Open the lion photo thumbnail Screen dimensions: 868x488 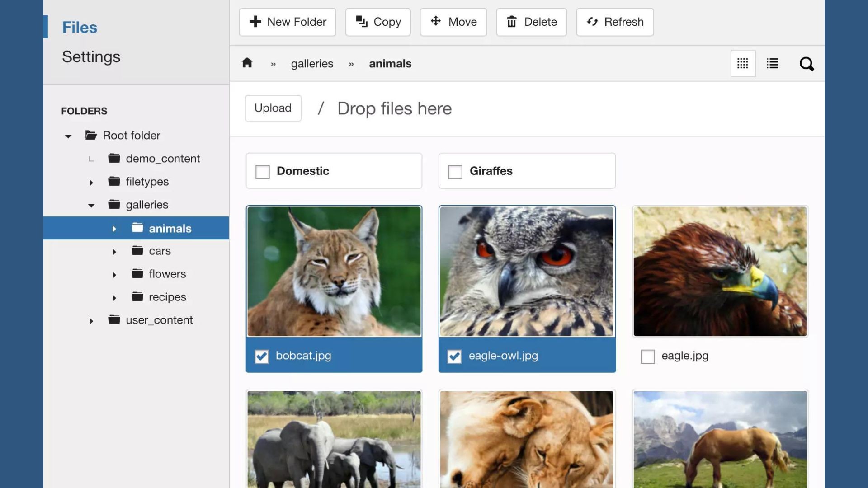[x=527, y=439]
